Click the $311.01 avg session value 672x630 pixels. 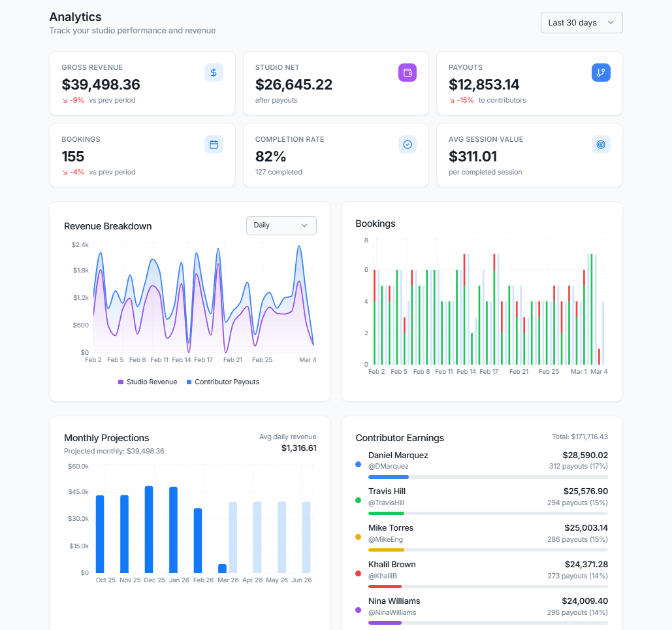pos(473,157)
